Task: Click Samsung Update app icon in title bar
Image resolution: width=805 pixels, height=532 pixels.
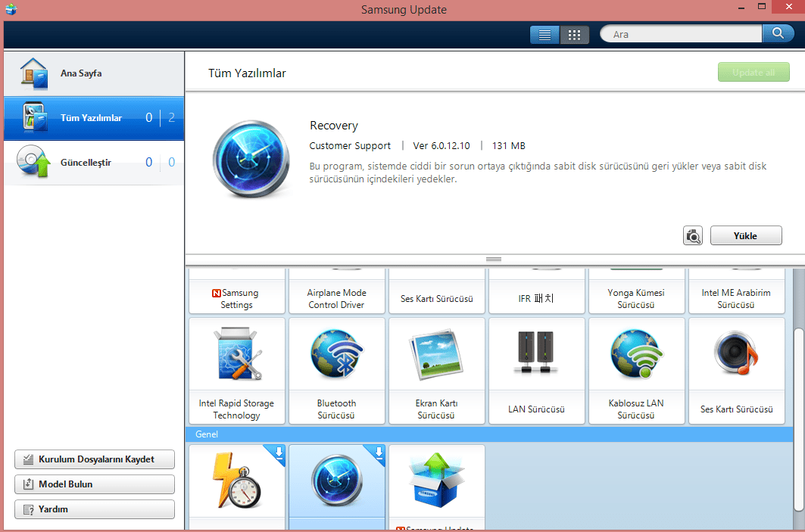Action: 11,9
